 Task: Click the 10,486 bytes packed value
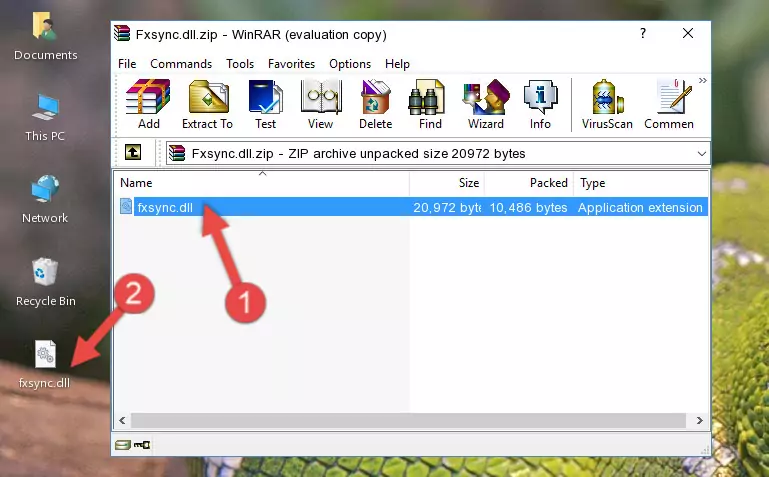(x=528, y=207)
